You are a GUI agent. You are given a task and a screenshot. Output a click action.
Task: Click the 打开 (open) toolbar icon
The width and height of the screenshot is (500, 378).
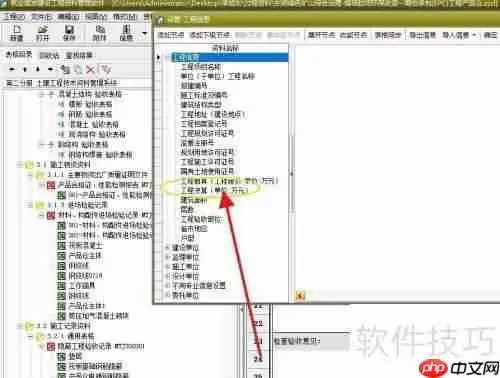click(x=42, y=33)
